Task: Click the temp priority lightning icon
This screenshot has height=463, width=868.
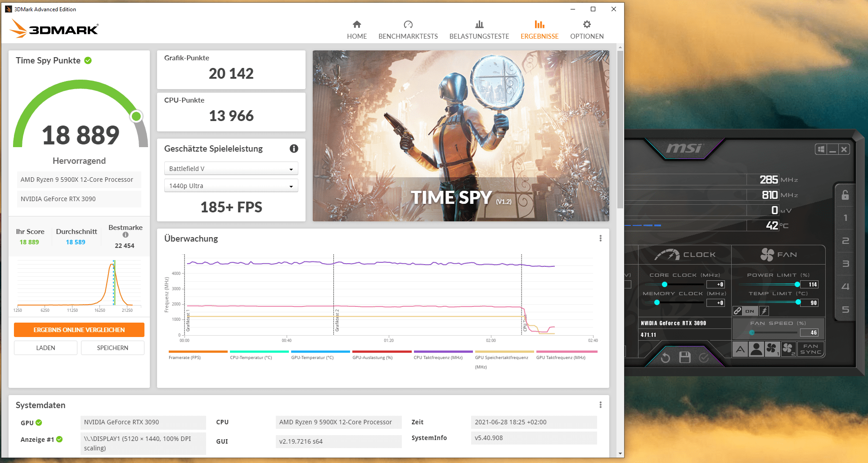Action: (x=764, y=311)
